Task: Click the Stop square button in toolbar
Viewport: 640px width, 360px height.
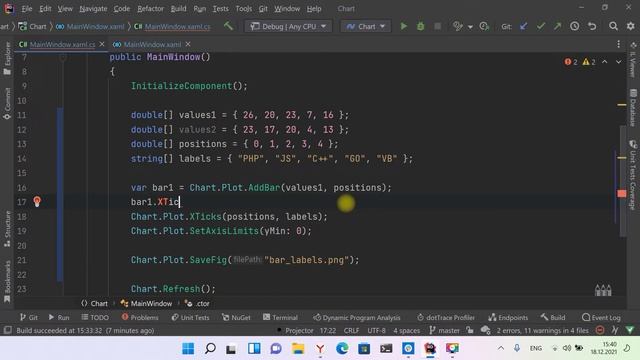Action: [438, 26]
